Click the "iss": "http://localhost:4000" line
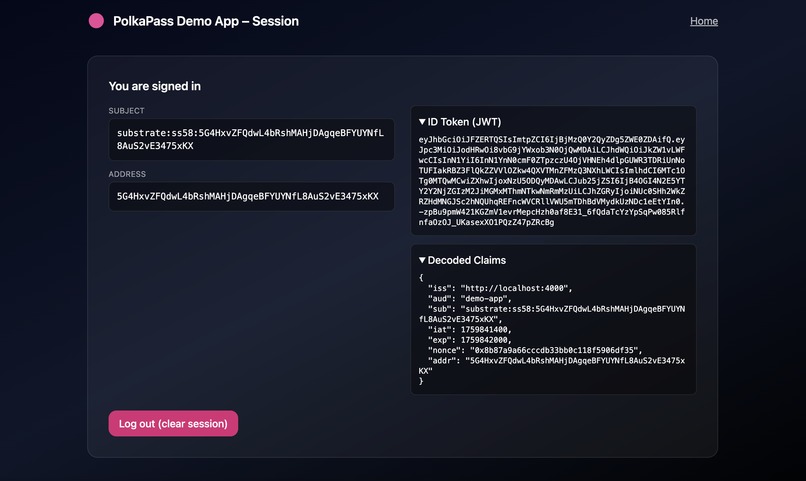This screenshot has width=806, height=481. (x=500, y=288)
